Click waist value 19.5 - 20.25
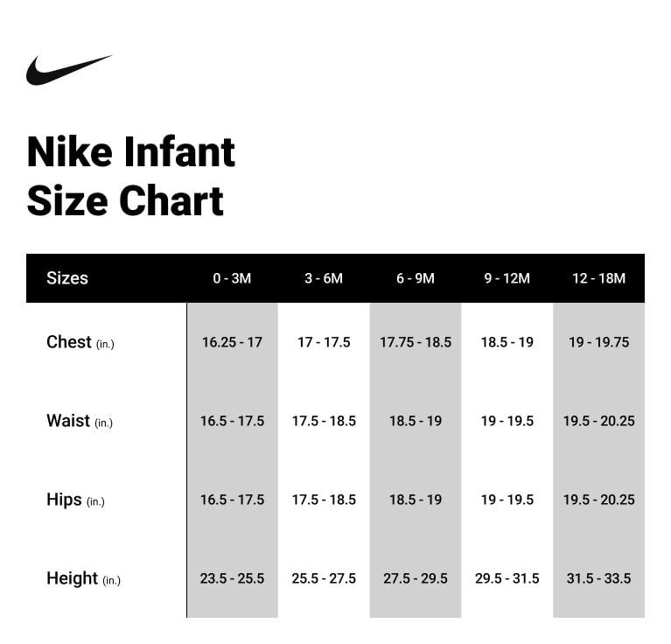 click(x=599, y=421)
